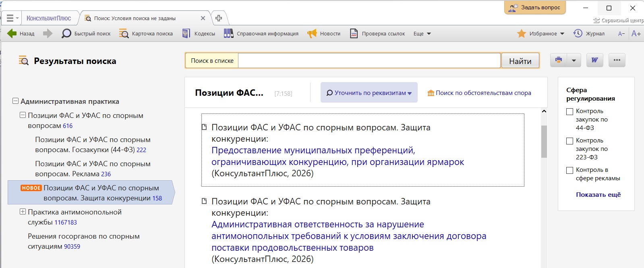
Task: Select Защита конкуренции 158 tree item
Action: (x=91, y=193)
